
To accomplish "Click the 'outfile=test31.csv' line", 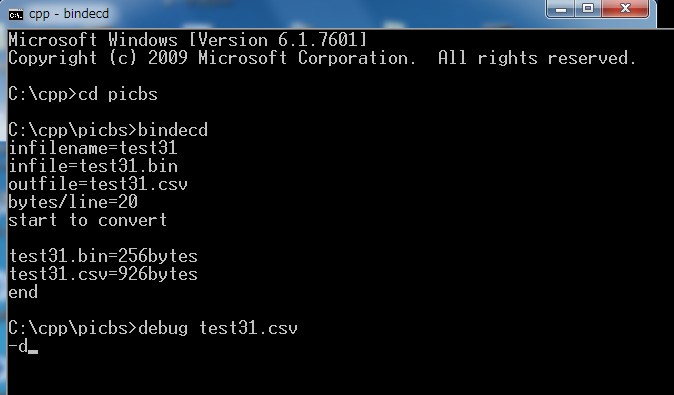I will [98, 184].
